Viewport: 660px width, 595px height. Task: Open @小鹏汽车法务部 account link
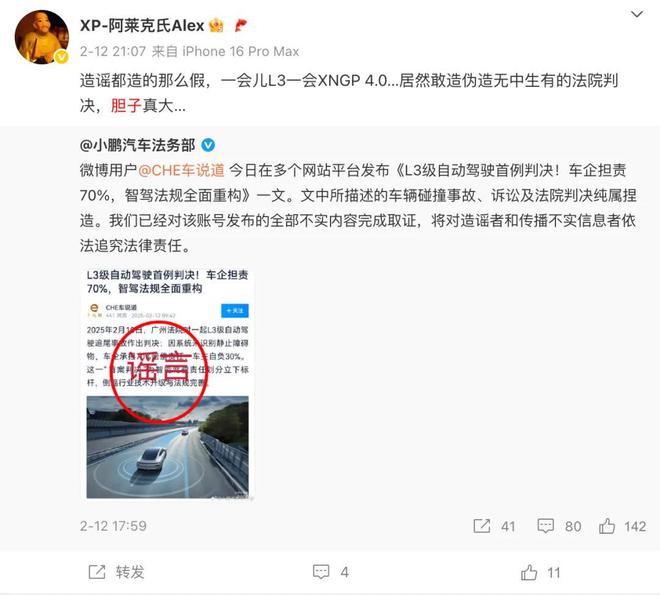[x=137, y=145]
